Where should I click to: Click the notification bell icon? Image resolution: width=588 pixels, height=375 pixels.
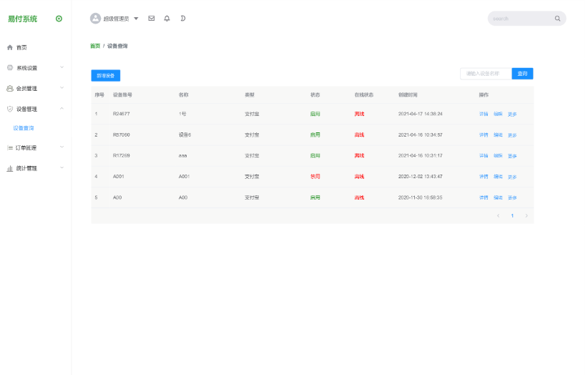click(x=167, y=19)
